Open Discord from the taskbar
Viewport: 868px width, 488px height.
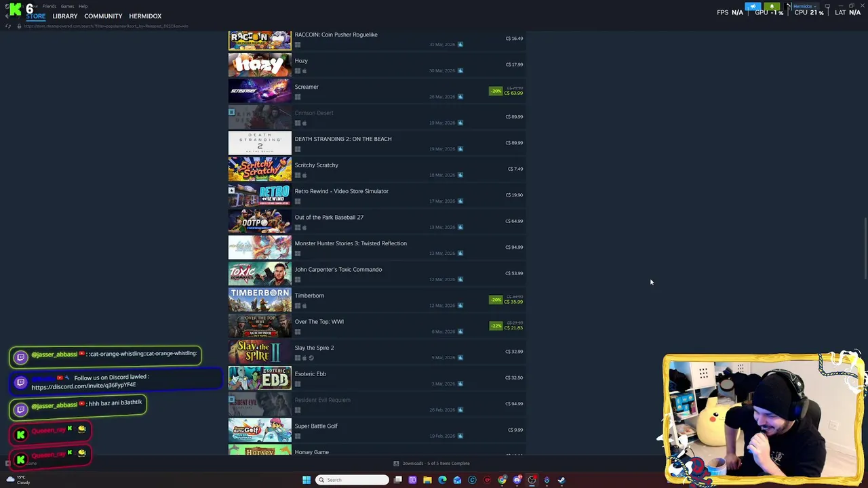pyautogui.click(x=517, y=480)
